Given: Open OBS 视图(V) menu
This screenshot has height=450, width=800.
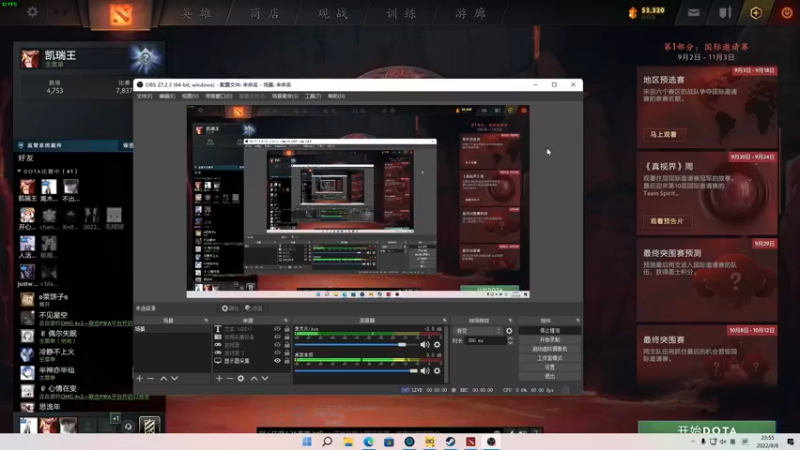Looking at the screenshot, I should tap(190, 96).
